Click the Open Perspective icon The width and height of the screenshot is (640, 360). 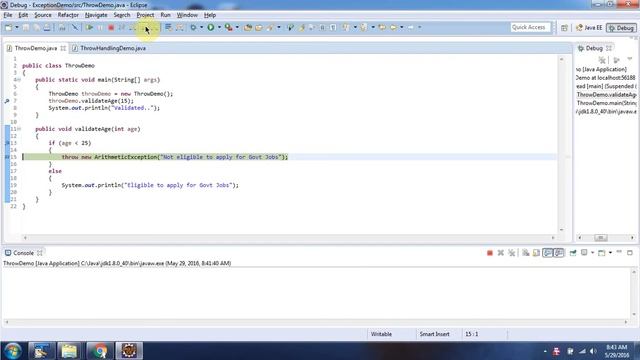564,28
